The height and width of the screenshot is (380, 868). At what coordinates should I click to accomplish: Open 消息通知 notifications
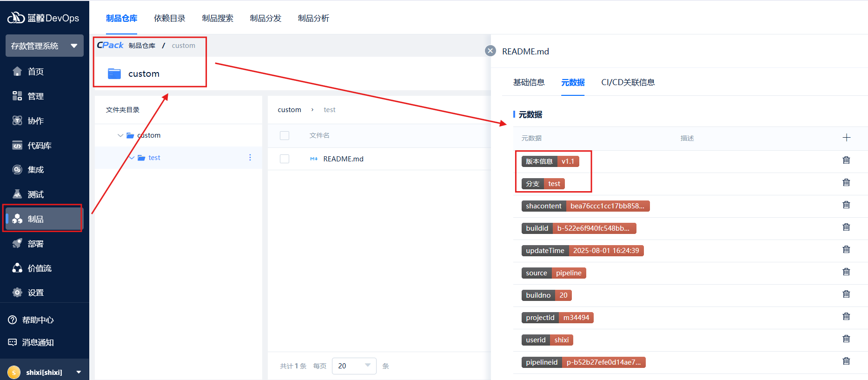coord(37,342)
